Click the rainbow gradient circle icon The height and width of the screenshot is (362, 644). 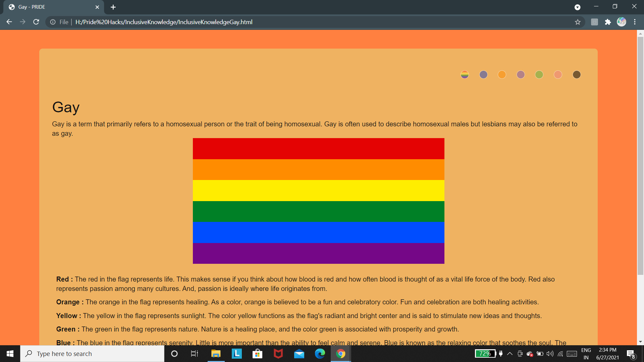click(465, 74)
